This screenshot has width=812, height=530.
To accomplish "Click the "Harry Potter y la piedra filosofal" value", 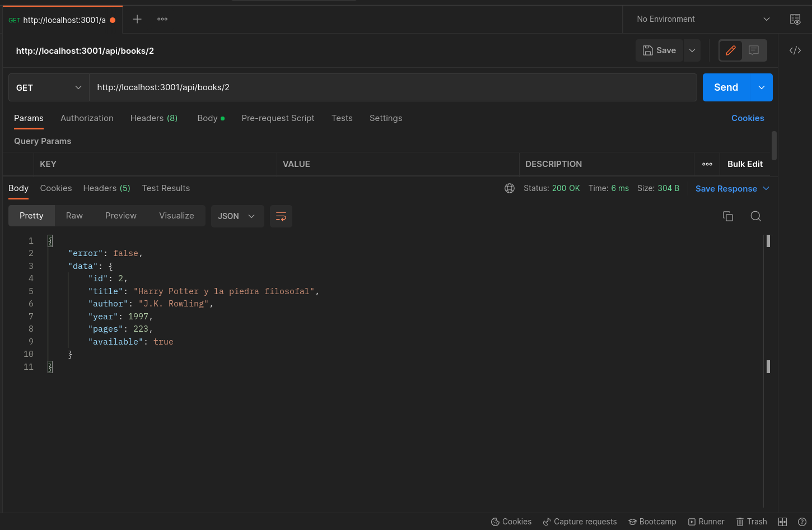I will click(224, 291).
